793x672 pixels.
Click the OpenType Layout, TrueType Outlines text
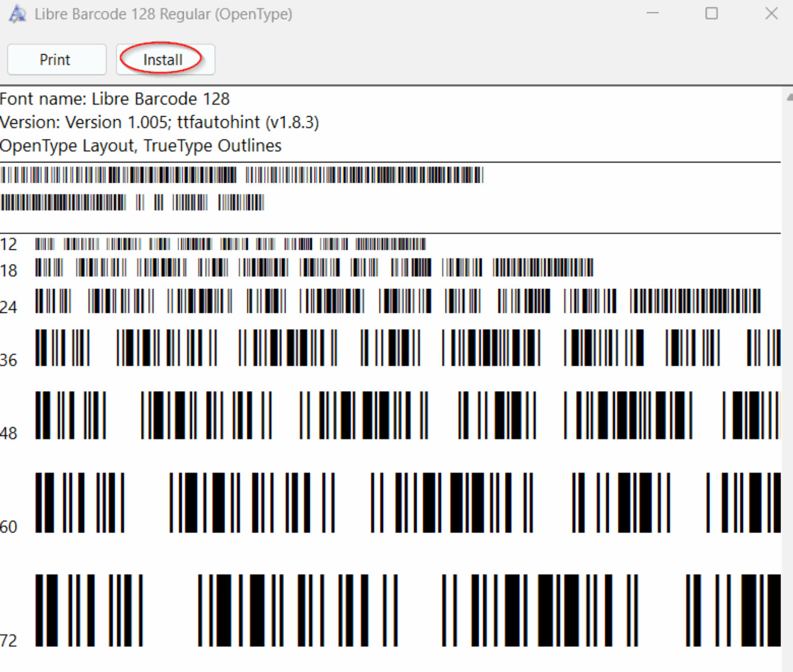click(140, 146)
